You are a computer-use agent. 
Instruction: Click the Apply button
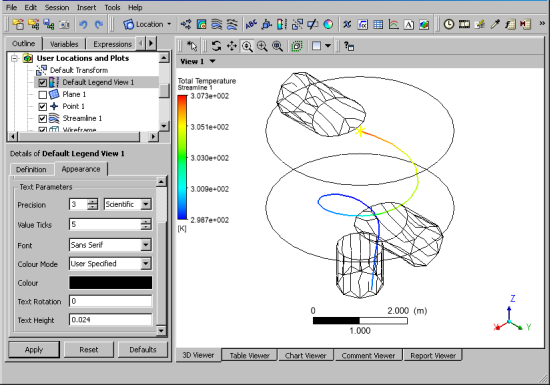[x=34, y=350]
